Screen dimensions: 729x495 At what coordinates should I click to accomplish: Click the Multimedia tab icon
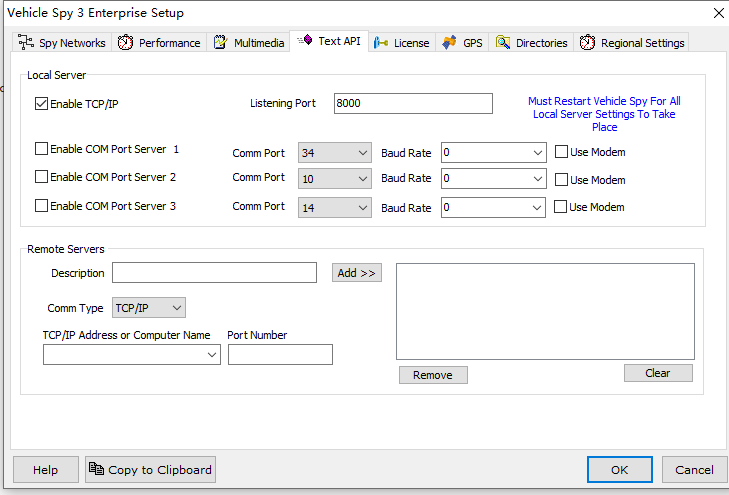pyautogui.click(x=220, y=43)
